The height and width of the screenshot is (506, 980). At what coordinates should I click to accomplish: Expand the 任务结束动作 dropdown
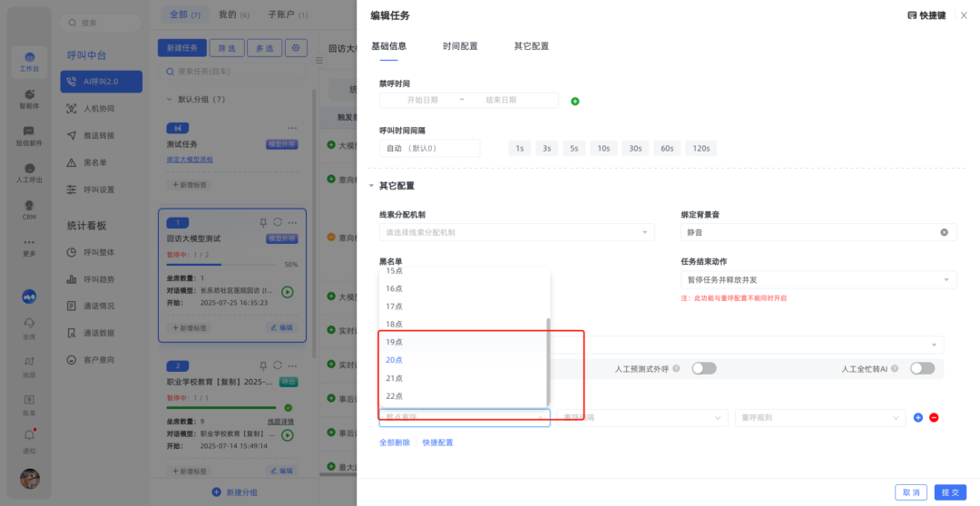(x=818, y=280)
